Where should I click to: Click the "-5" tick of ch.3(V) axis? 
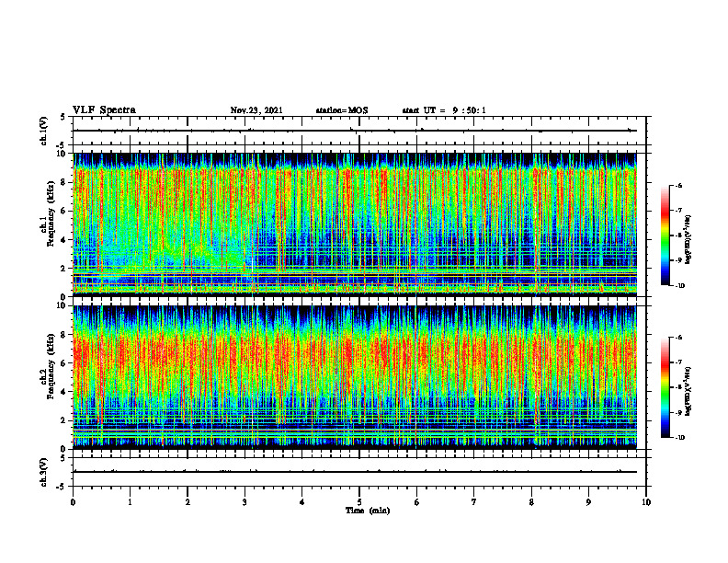point(62,487)
